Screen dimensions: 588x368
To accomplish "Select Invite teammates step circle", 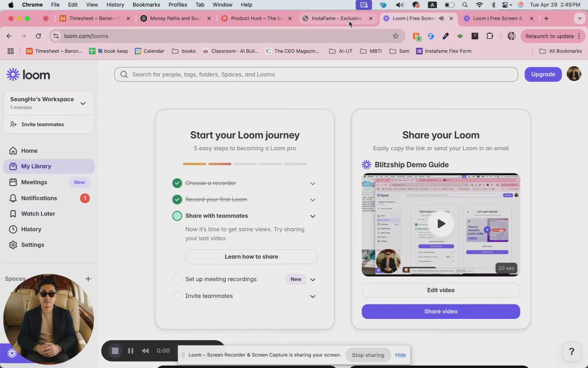I will [x=177, y=296].
